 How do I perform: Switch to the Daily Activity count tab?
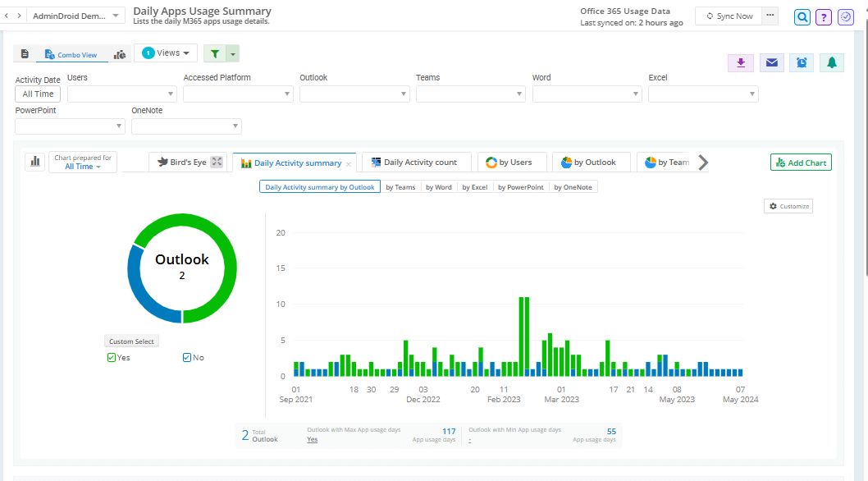coord(414,163)
